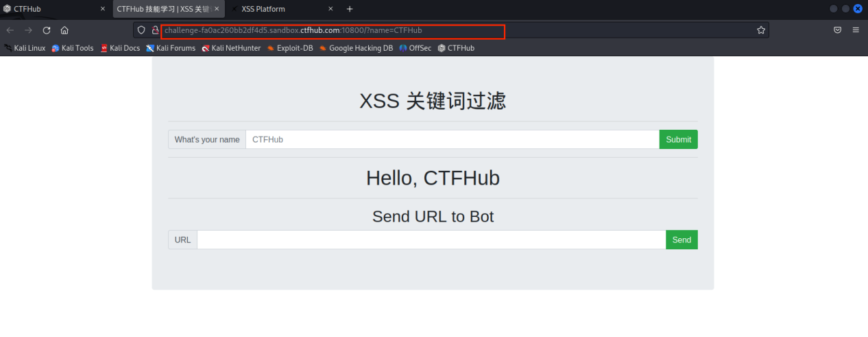
Task: Switch to the first CTFHub tab
Action: pyautogui.click(x=55, y=9)
